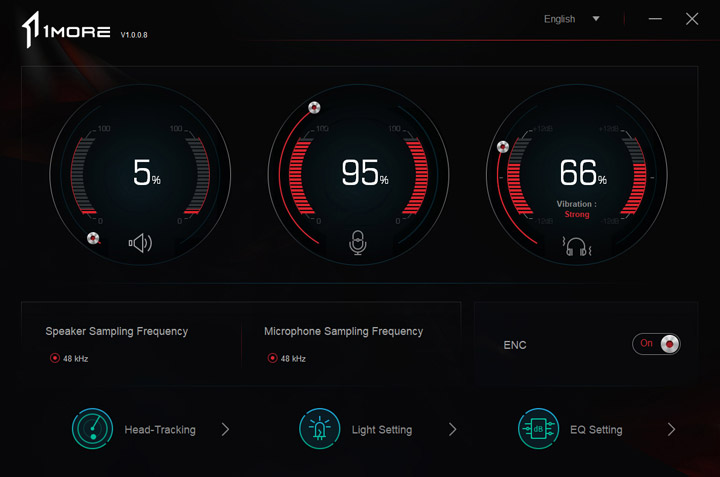Expand Light Setting with its chevron arrow
Image resolution: width=720 pixels, height=477 pixels.
tap(453, 429)
